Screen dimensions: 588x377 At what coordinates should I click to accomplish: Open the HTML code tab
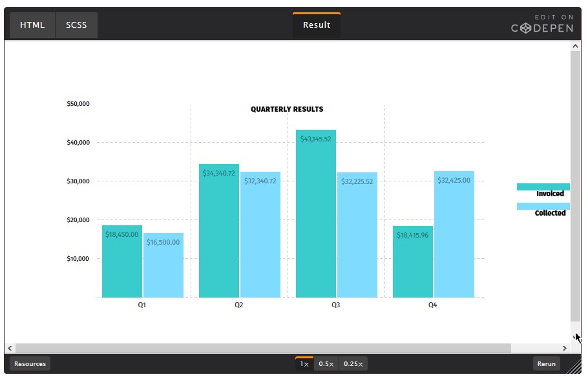[32, 25]
